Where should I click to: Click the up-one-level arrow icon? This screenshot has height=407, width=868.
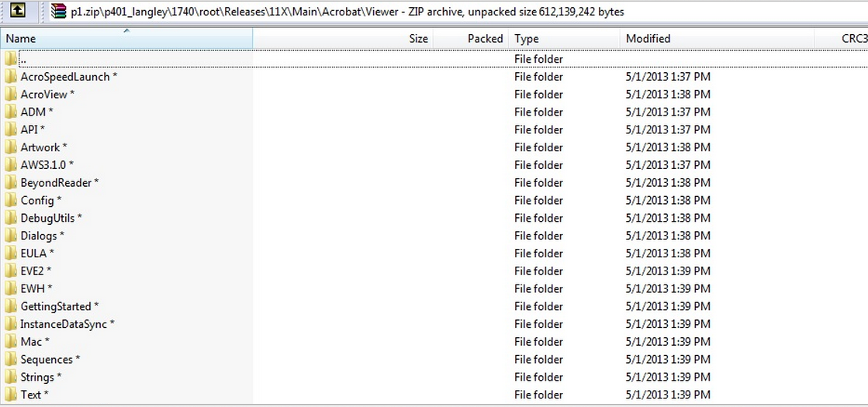point(19,11)
